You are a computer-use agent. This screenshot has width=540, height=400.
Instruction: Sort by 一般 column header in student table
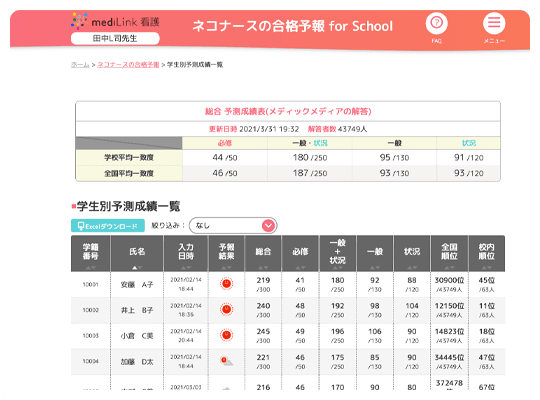pyautogui.click(x=375, y=254)
